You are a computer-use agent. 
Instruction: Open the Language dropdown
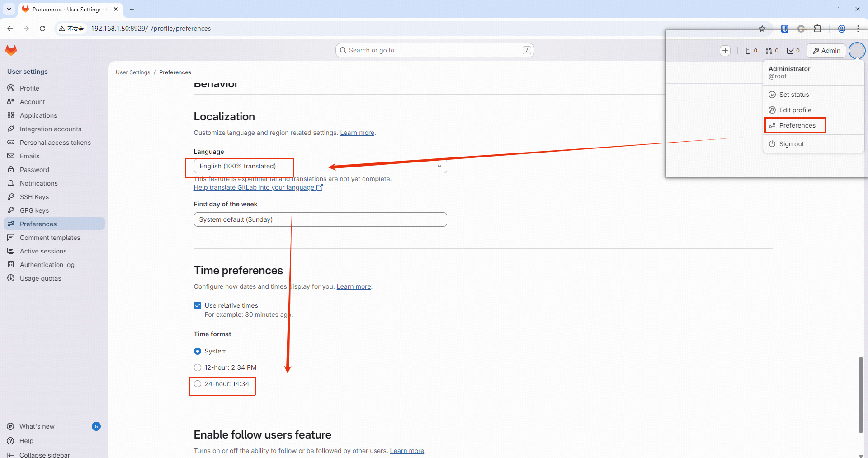[x=320, y=166]
